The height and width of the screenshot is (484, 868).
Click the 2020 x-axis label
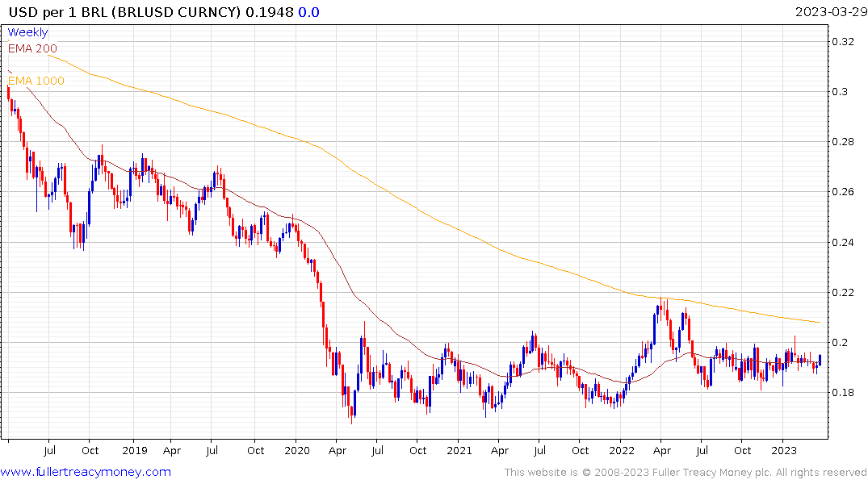[x=296, y=450]
